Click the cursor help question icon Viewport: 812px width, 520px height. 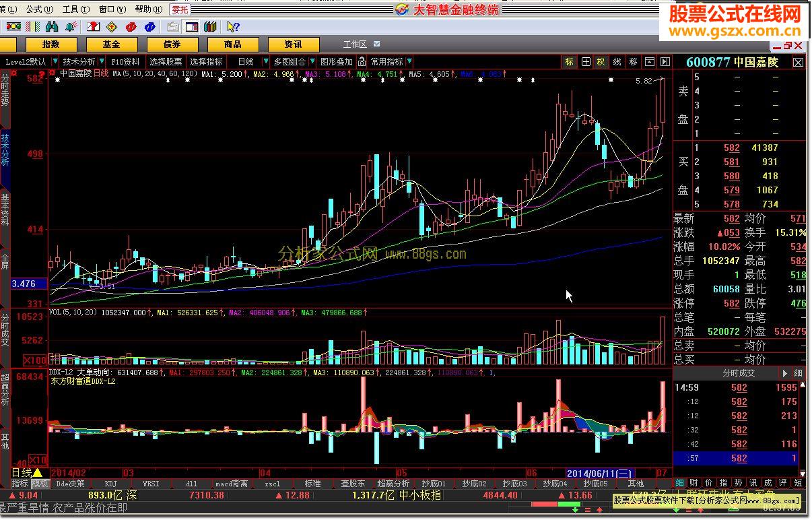233,27
